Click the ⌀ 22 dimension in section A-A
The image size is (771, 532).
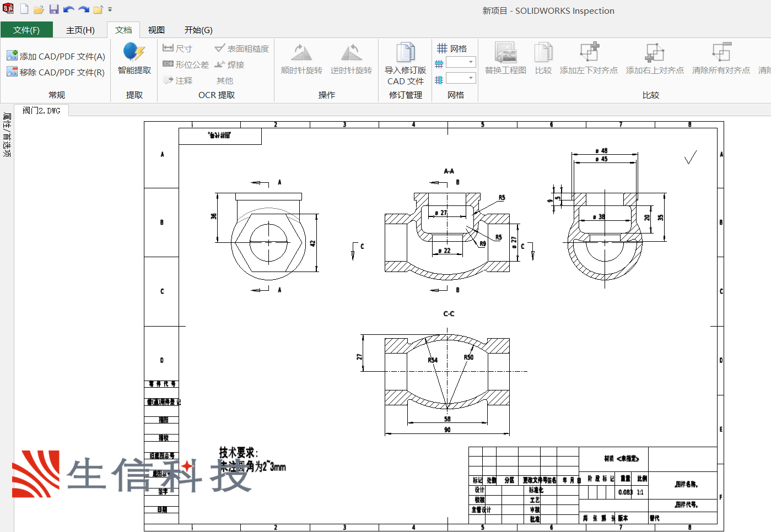coord(444,251)
